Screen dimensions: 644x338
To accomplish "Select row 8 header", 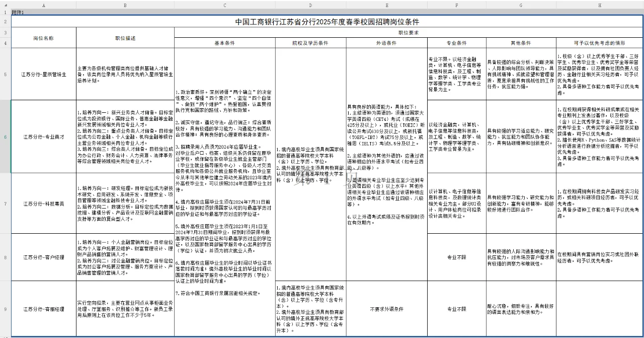I will [5, 257].
